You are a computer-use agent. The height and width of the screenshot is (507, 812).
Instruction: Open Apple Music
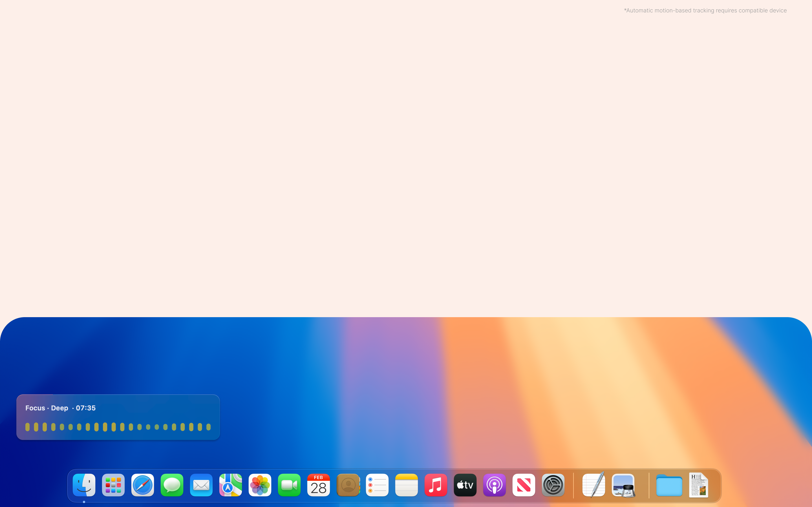[436, 485]
